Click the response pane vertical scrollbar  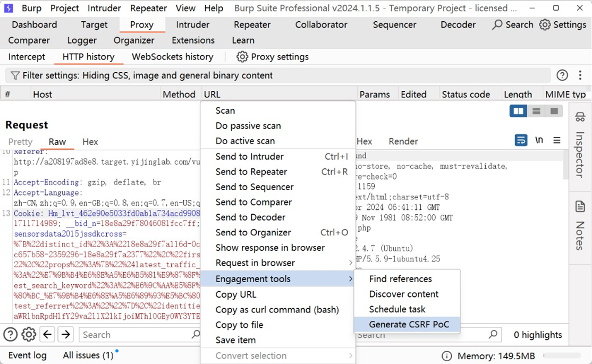(x=565, y=165)
